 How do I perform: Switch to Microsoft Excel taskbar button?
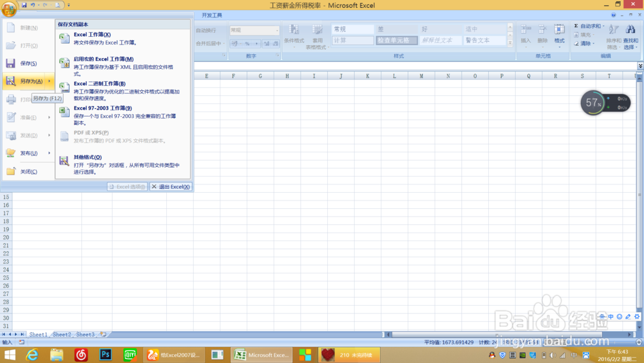(261, 355)
